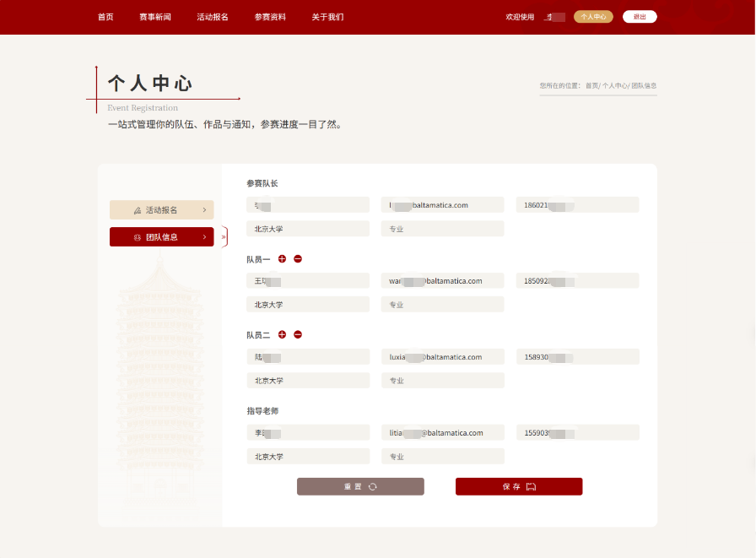Open 关于我们 page from navigation
Viewport: 756px width, 558px height.
pyautogui.click(x=327, y=17)
